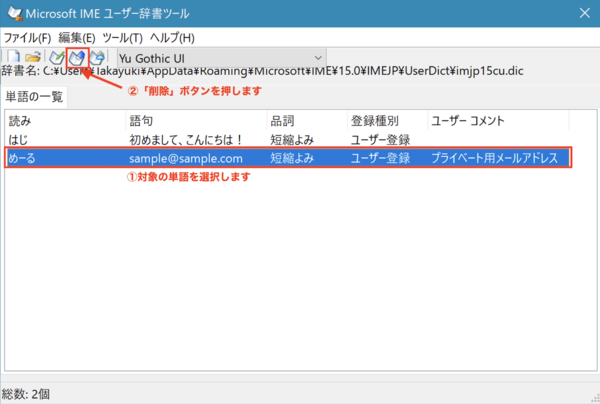
Task: Click the window resize grip corner
Action: [x=595, y=399]
